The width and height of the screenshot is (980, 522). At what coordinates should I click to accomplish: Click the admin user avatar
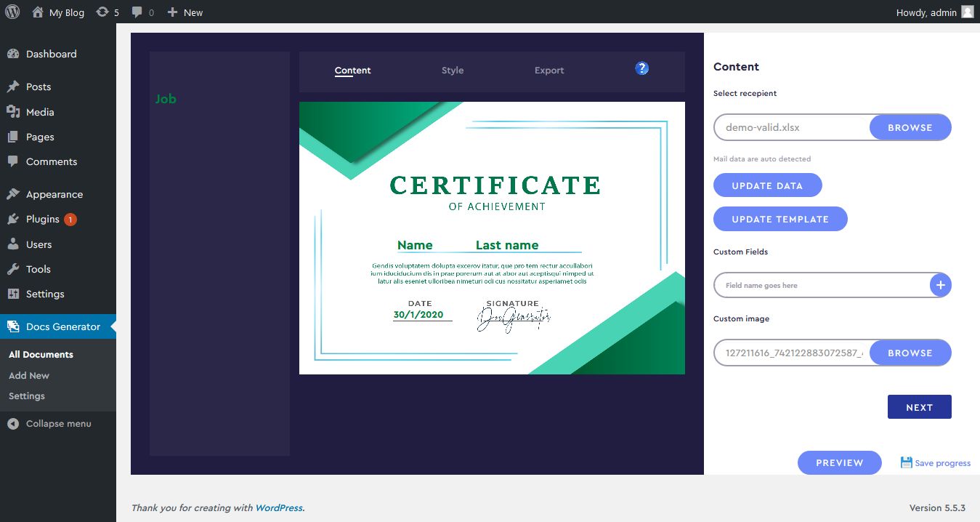point(967,12)
